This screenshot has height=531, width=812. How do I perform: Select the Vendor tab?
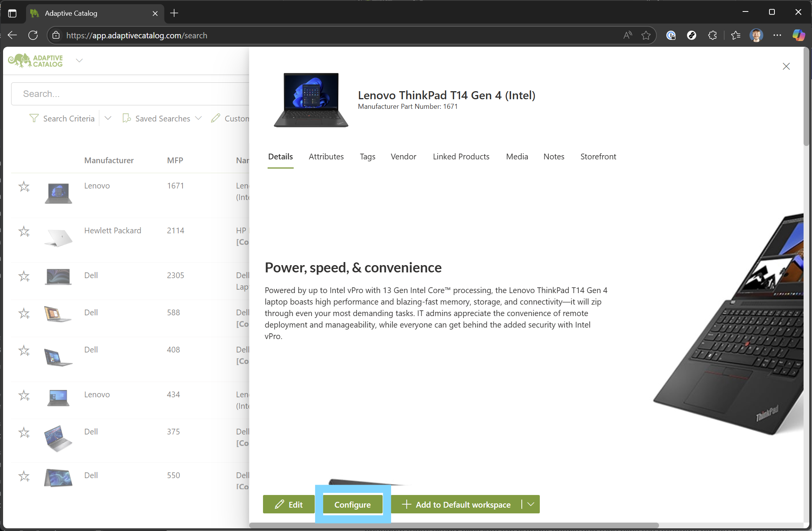(403, 156)
